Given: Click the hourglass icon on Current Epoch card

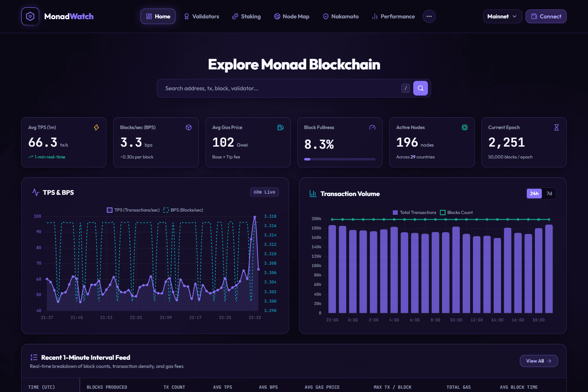Looking at the screenshot, I should (x=557, y=127).
